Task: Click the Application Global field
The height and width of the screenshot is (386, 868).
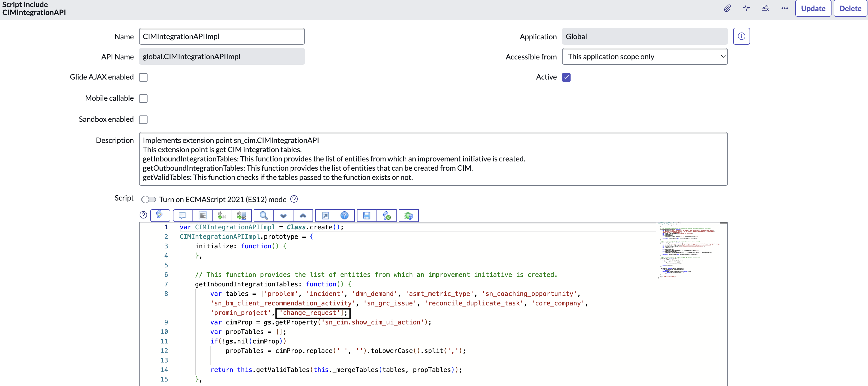Action: click(645, 36)
